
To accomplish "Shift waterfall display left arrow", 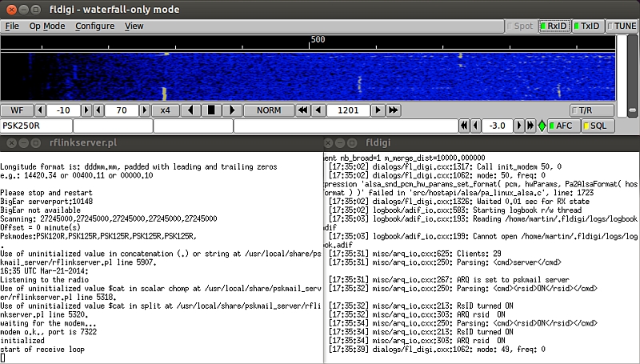I will pyautogui.click(x=190, y=110).
